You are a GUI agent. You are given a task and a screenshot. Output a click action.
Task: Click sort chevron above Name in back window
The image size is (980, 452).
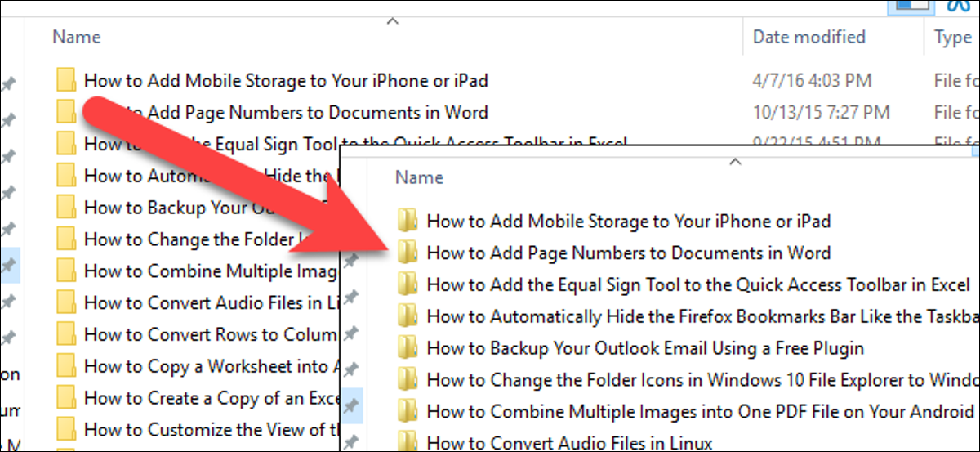(392, 20)
